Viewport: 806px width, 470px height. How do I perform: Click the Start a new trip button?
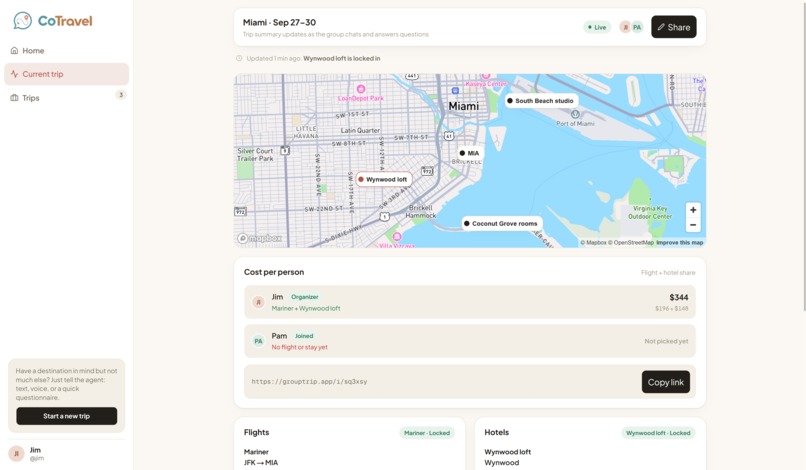[66, 416]
